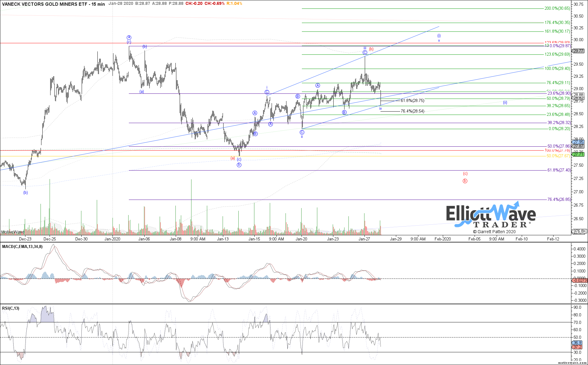Select the RSI(C,13) study label
The image size is (588, 365).
(x=11, y=308)
